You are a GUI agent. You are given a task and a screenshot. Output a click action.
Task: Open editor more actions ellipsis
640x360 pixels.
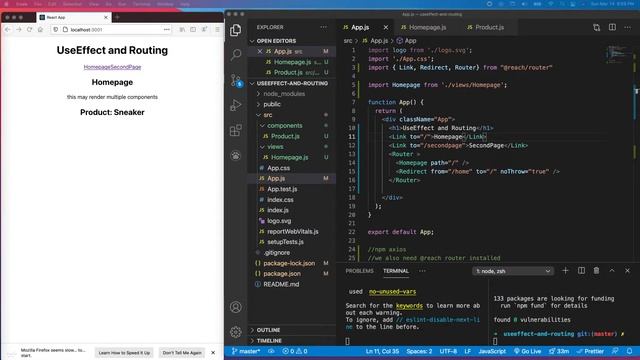[x=627, y=27]
